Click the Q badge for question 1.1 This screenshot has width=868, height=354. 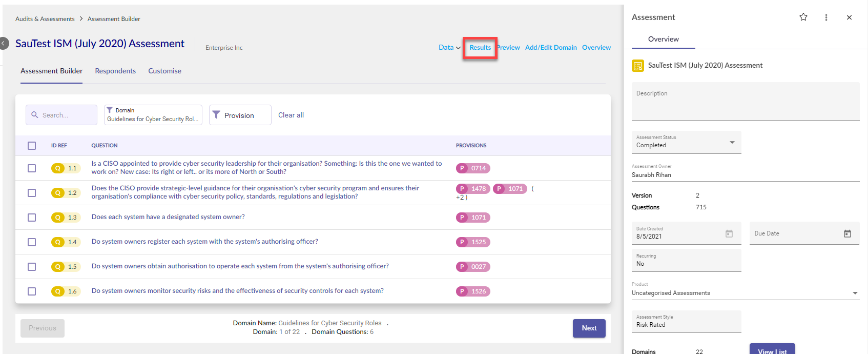tap(58, 168)
